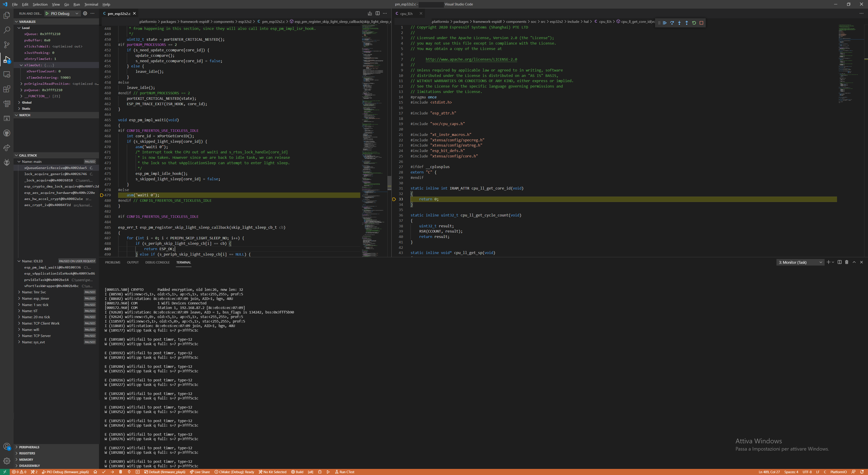The image size is (868, 475).
Task: Select the esp_pm_impl_waiti call stack frame
Action: pyautogui.click(x=57, y=267)
